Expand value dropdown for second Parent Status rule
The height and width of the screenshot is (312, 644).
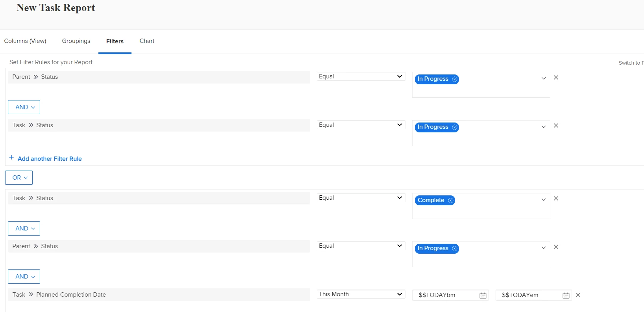click(544, 248)
